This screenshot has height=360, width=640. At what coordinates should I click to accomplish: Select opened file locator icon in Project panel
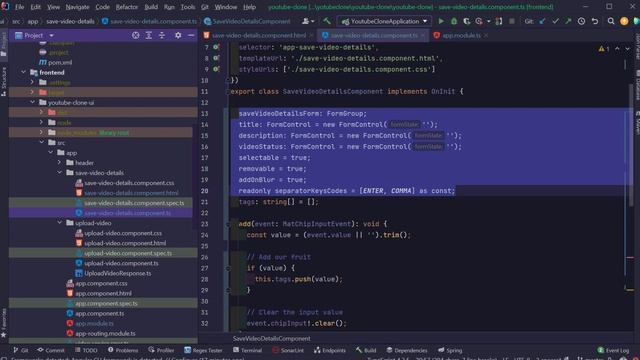(136, 36)
